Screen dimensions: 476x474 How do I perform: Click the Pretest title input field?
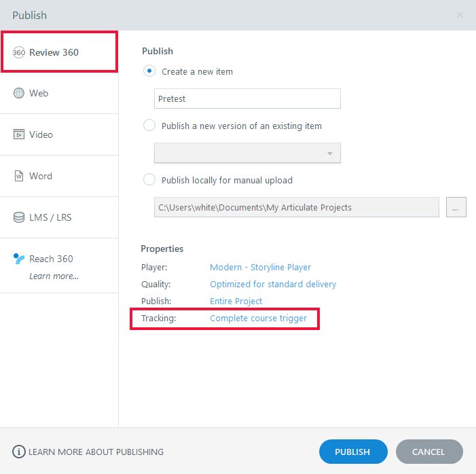pyautogui.click(x=247, y=98)
